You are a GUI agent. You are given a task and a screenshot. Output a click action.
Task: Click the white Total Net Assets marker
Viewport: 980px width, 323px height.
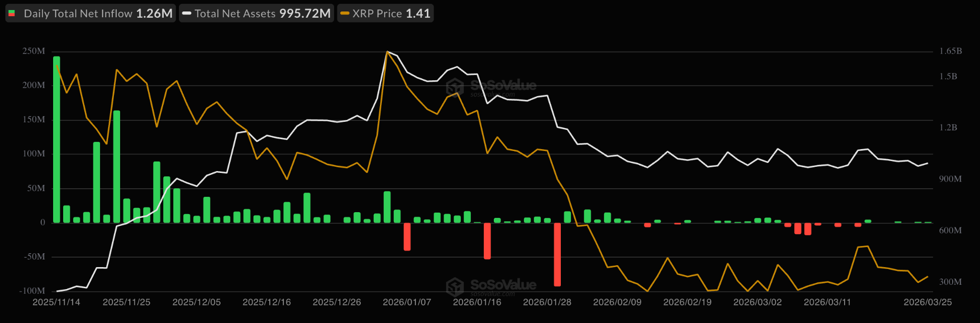[x=187, y=13]
